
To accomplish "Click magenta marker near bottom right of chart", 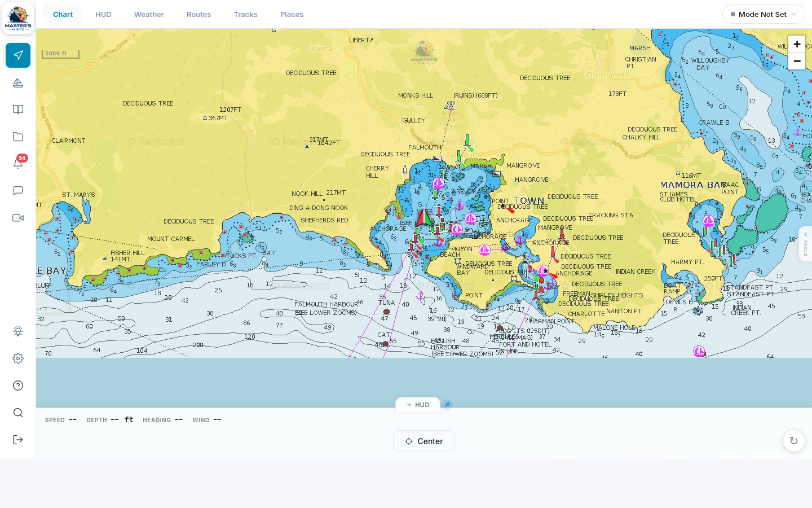I will pyautogui.click(x=699, y=352).
